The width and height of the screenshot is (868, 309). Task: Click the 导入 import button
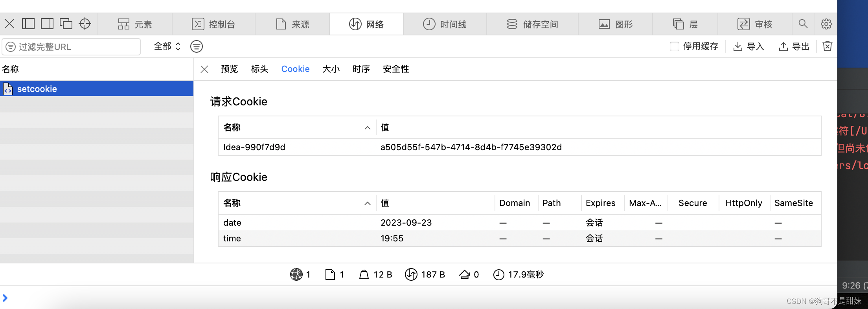tap(748, 46)
